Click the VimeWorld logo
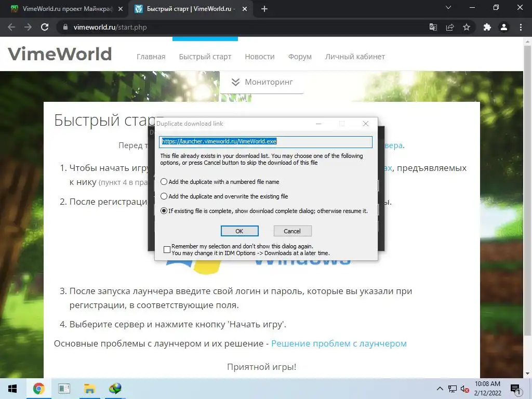 [60, 54]
